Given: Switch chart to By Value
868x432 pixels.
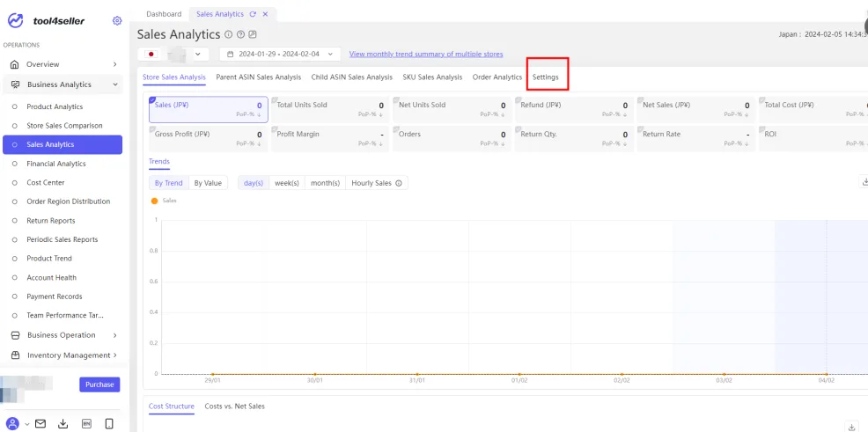Looking at the screenshot, I should tap(208, 183).
